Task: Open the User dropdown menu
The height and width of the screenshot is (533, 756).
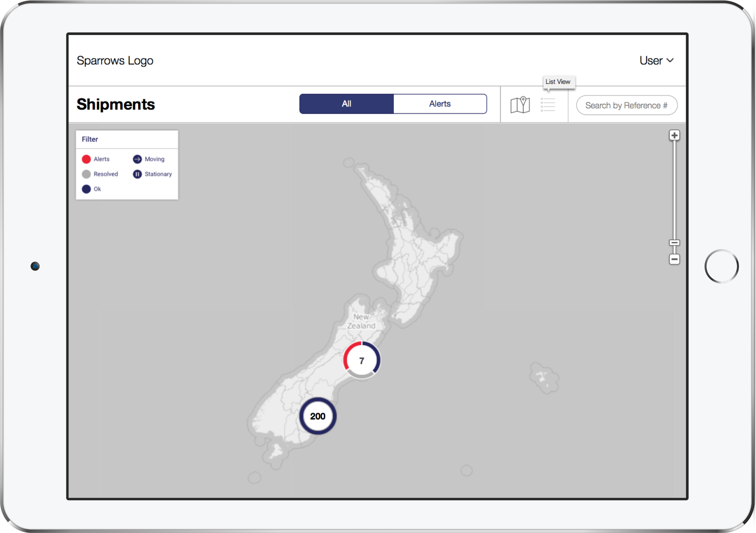Action: 651,60
